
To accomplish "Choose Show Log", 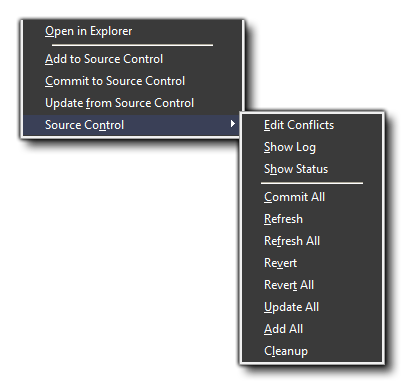I will [312, 147].
